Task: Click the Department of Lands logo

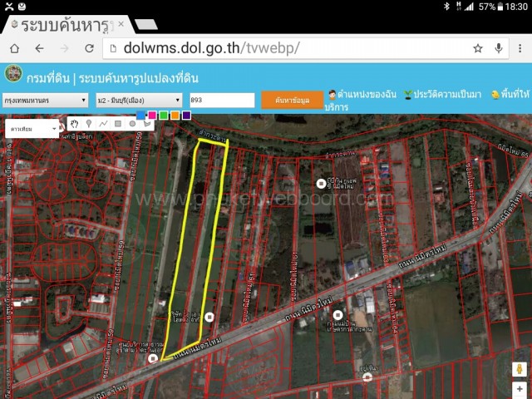Action: (x=13, y=74)
